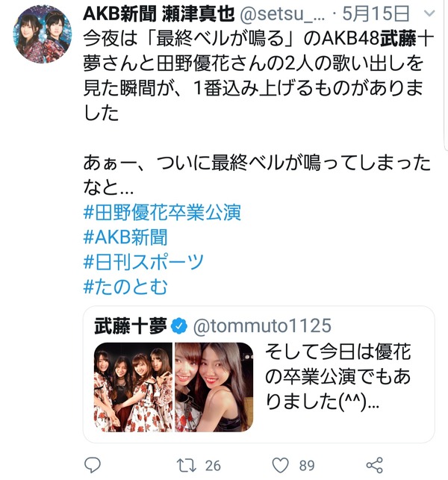Viewport: 448px width, 480px height.
Task: Tap the reply speech bubble icon
Action: click(92, 465)
